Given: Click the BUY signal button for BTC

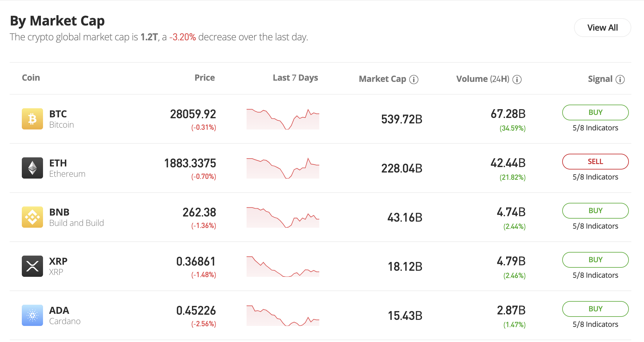Looking at the screenshot, I should pos(596,112).
